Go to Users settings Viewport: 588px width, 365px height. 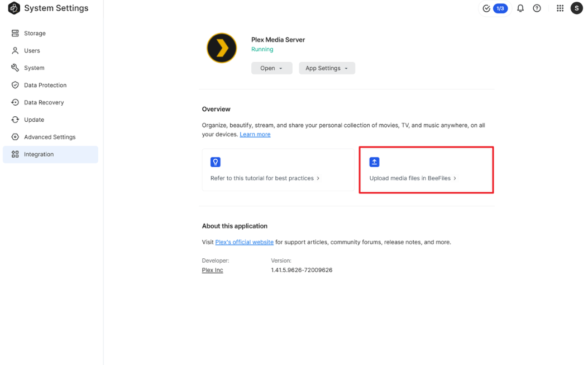tap(50, 51)
